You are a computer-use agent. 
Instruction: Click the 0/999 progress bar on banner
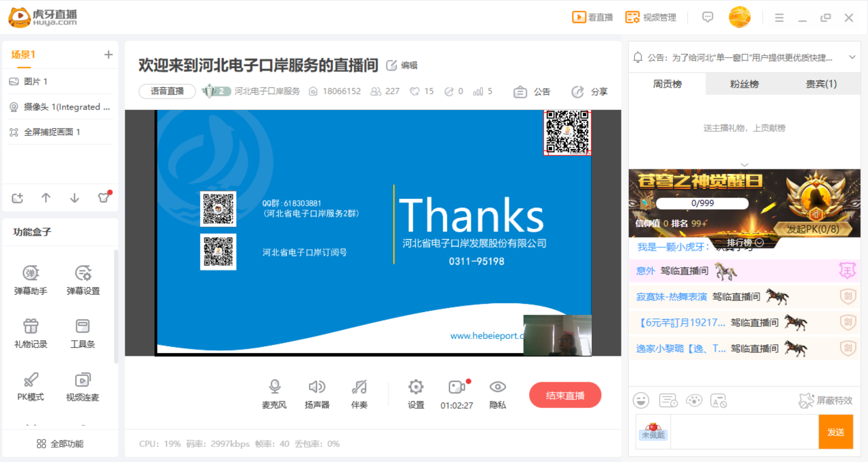pos(702,203)
